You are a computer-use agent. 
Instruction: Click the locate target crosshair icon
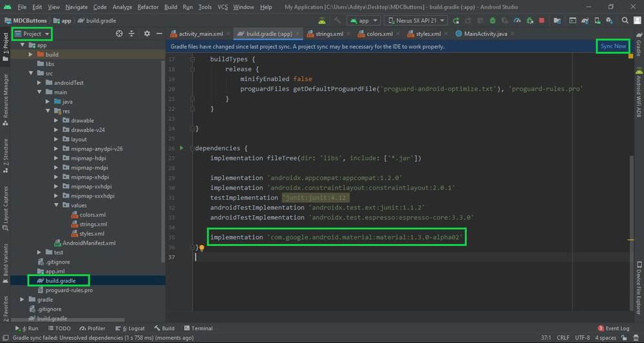tap(119, 33)
